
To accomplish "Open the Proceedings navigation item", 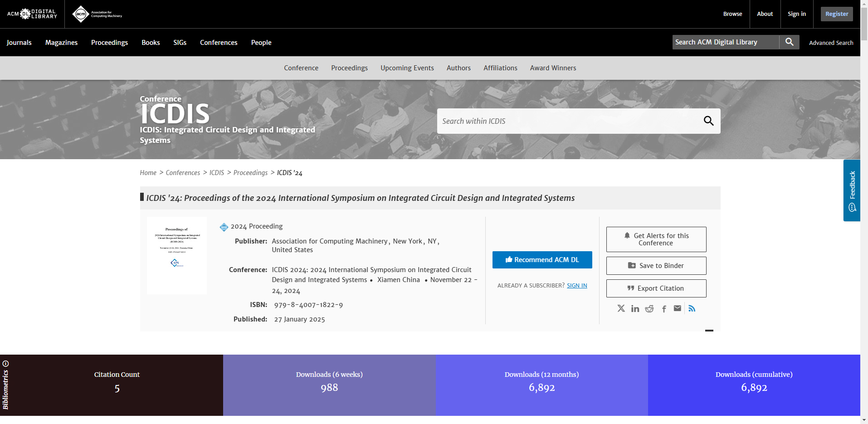I will click(109, 43).
